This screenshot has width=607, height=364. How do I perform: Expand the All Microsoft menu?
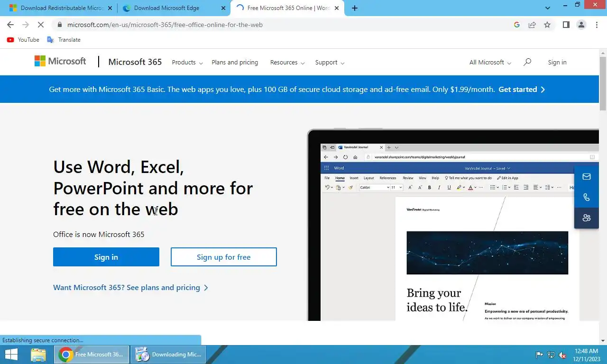[490, 62]
